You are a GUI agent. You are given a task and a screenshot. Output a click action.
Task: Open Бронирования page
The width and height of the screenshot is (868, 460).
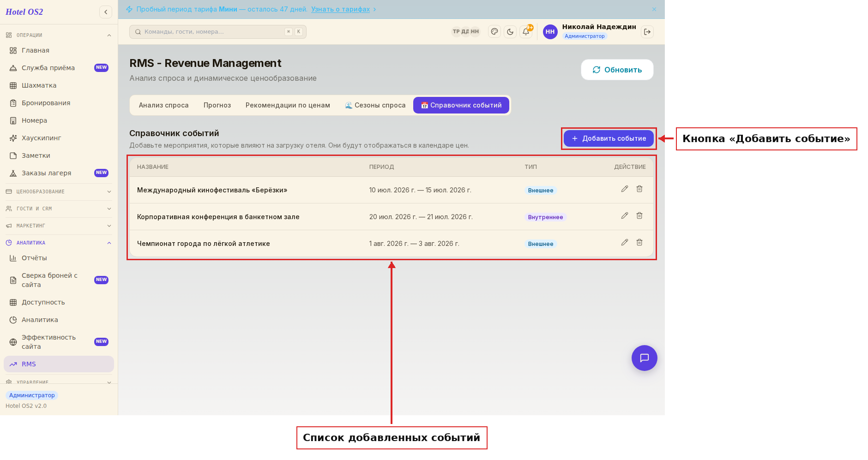point(59,103)
